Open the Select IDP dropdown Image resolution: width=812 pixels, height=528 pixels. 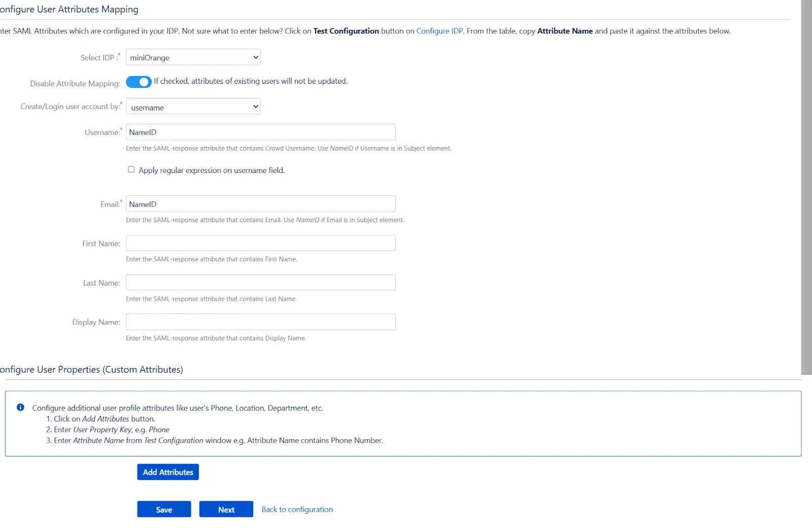coord(193,57)
